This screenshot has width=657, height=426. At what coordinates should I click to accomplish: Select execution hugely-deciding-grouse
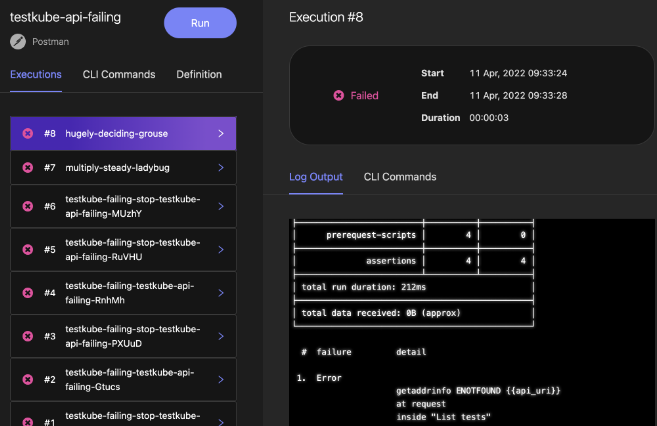tap(123, 134)
